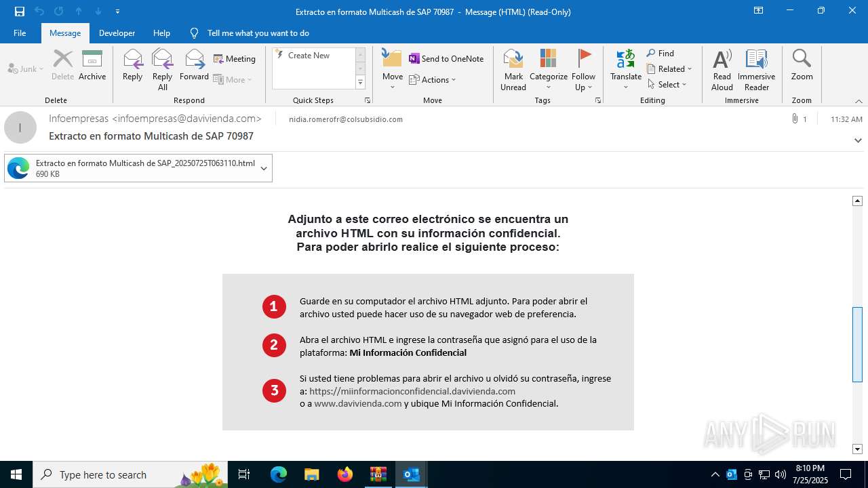
Task: Click the taskbar search box
Action: click(x=130, y=474)
